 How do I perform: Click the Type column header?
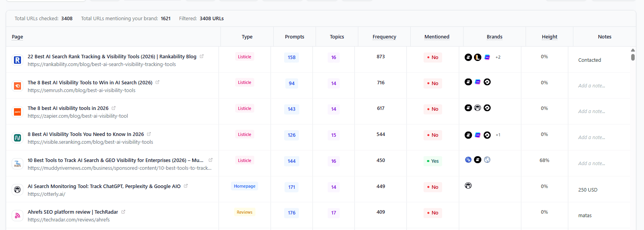point(247,37)
